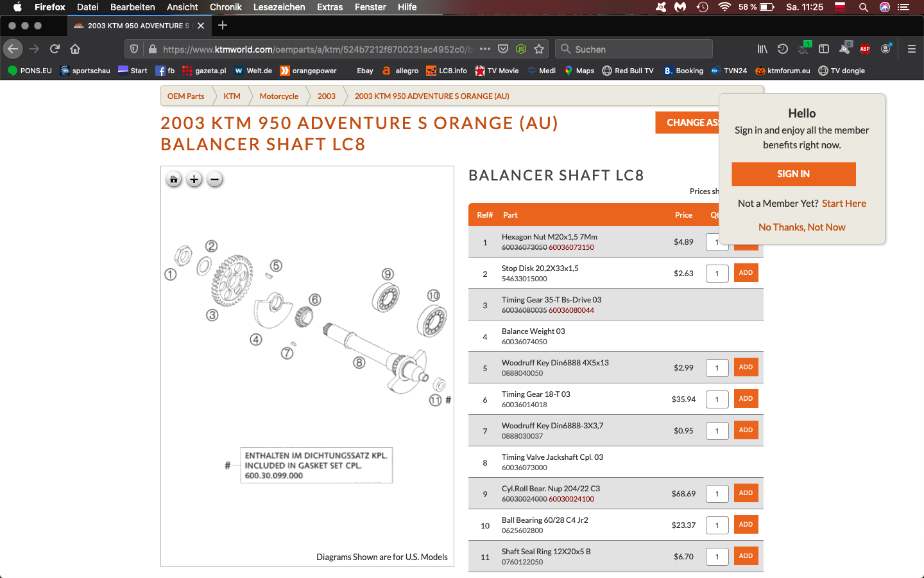This screenshot has width=924, height=578.
Task: Open a new browser tab
Action: pos(223,25)
